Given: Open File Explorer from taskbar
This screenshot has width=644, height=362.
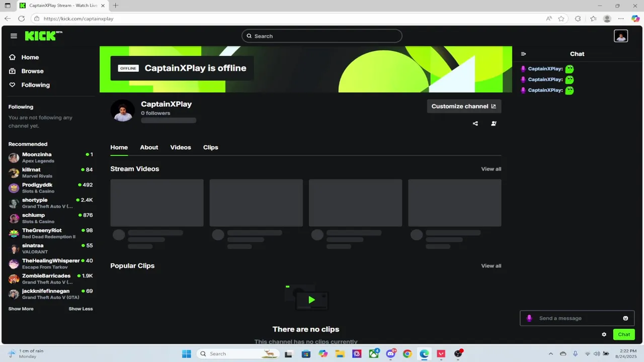Looking at the screenshot, I should 340,353.
